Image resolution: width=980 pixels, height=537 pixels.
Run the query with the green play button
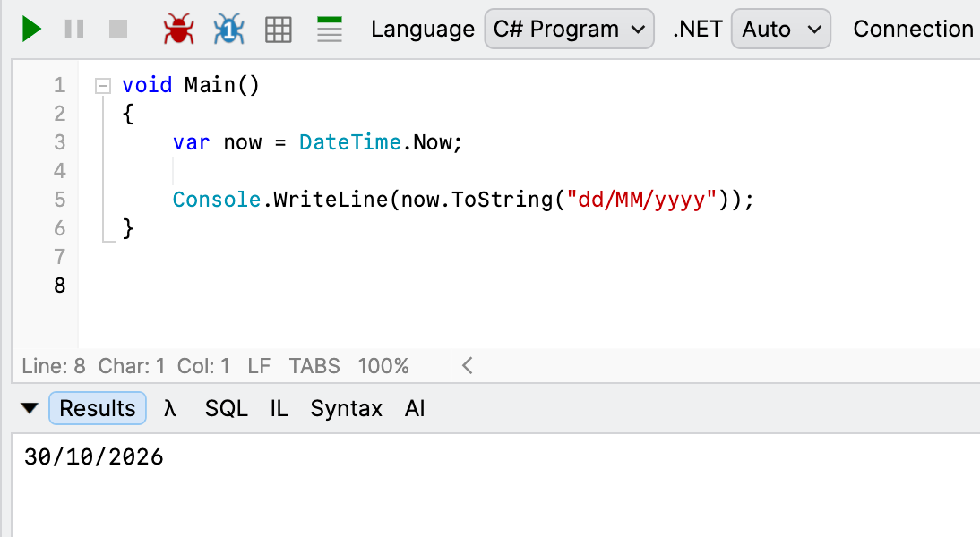[x=31, y=30]
